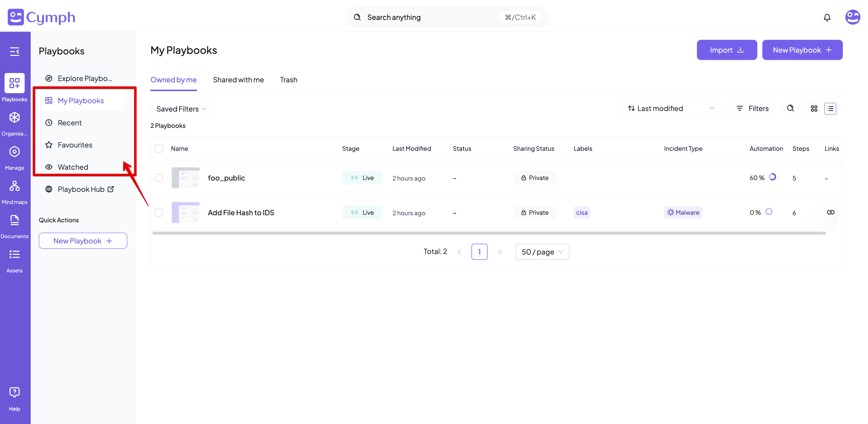Image resolution: width=868 pixels, height=424 pixels.
Task: Open the Assets sidebar section
Action: point(15,261)
